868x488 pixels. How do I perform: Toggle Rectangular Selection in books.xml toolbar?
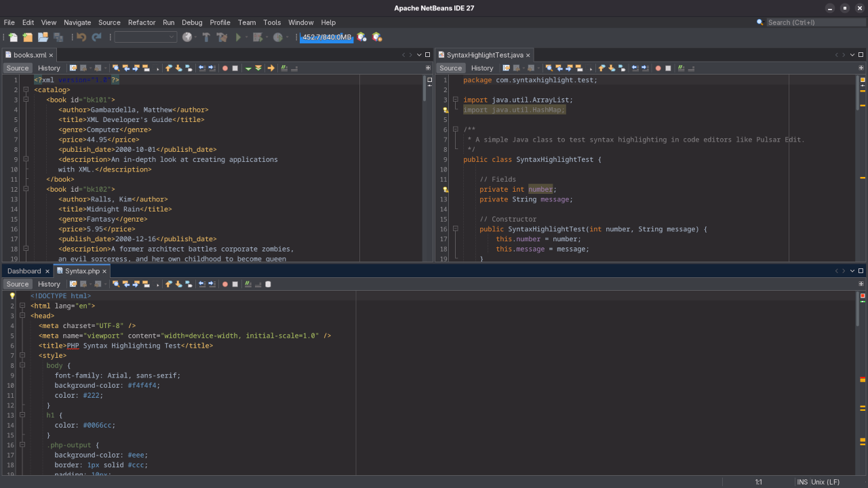(x=157, y=68)
